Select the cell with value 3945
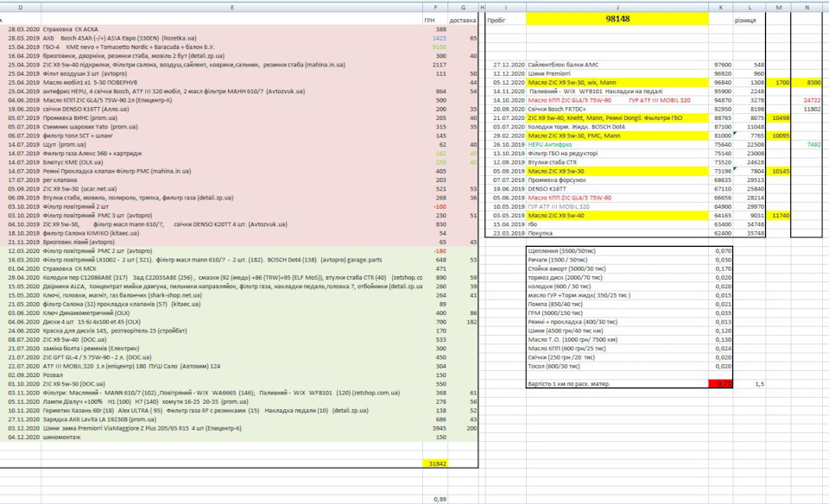 point(435,428)
